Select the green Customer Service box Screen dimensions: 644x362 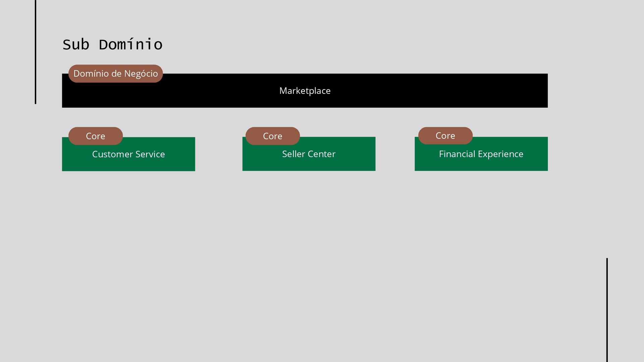click(128, 154)
